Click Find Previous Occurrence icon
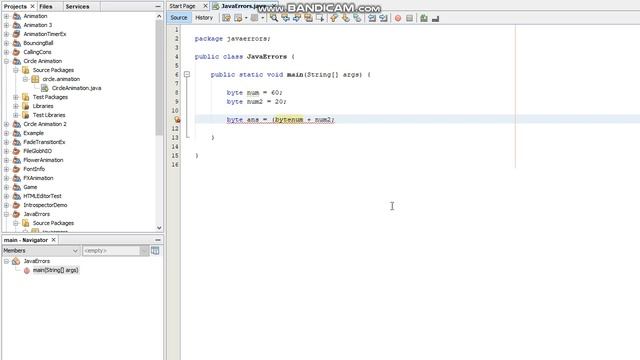This screenshot has width=640, height=360. point(285,18)
